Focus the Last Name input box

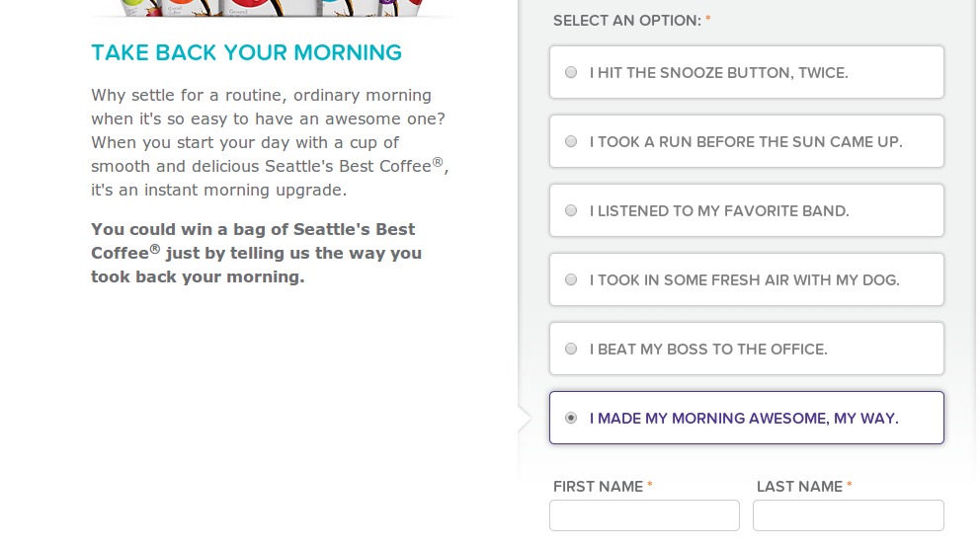pos(848,515)
